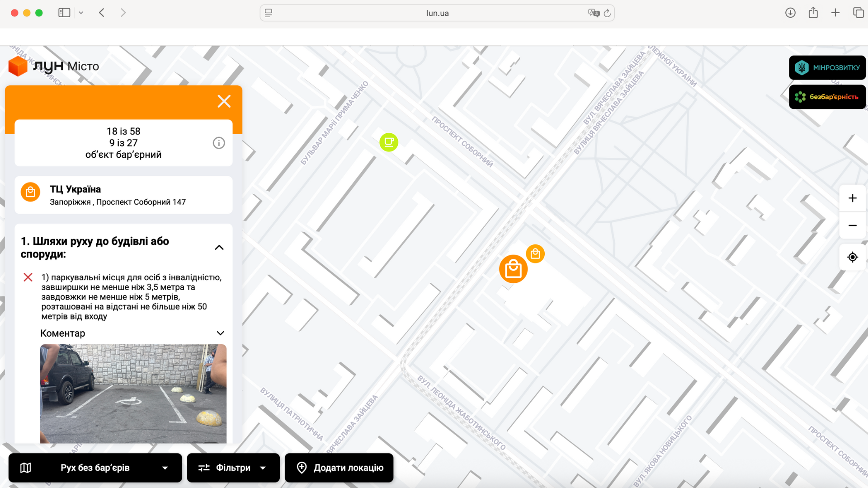Expand the Коментар dropdown
Viewport: 868px width, 488px height.
220,333
